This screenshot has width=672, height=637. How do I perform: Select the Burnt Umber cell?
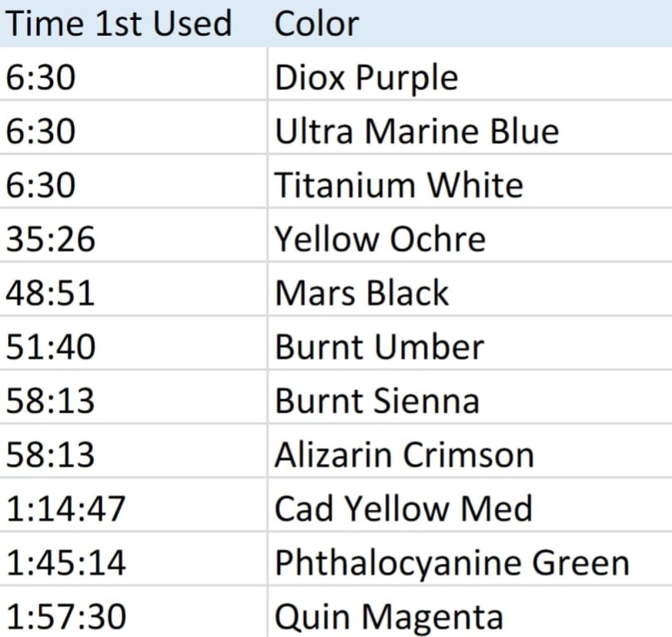[x=379, y=347]
